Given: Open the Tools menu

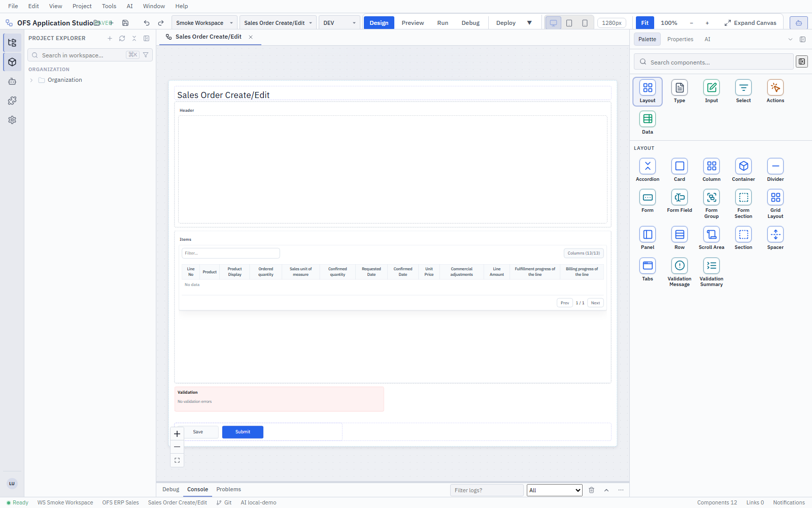Looking at the screenshot, I should (x=109, y=6).
